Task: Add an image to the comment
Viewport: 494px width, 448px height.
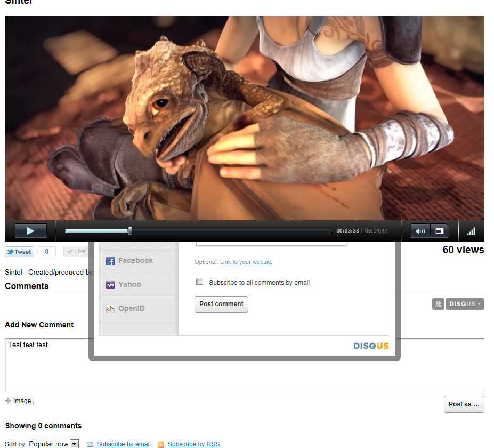Action: pos(19,401)
